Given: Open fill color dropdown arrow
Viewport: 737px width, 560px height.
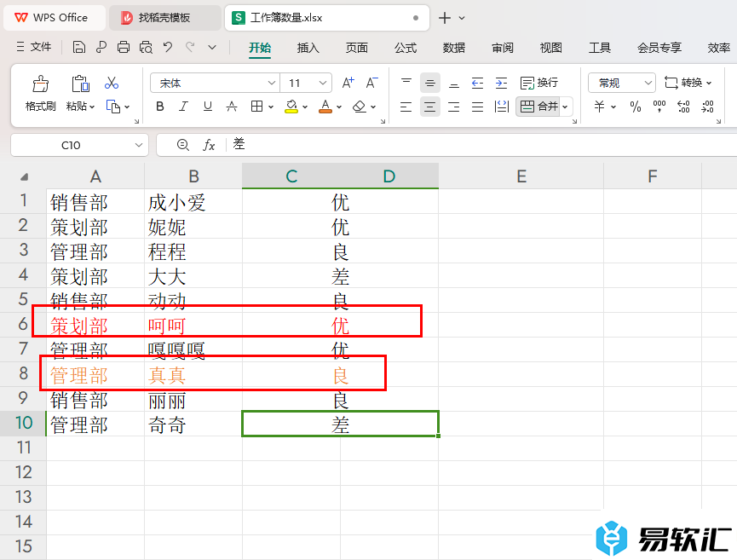Looking at the screenshot, I should 305,107.
